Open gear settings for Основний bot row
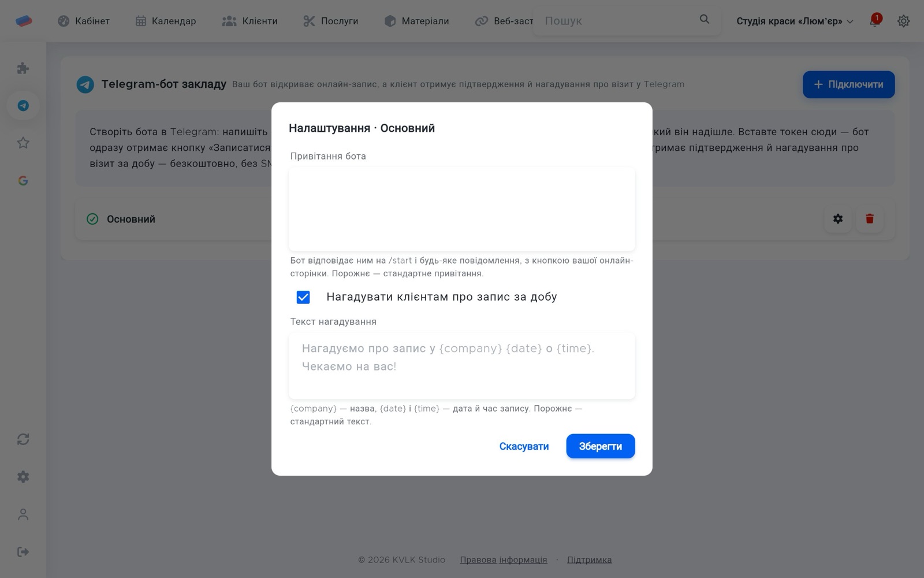924x578 pixels. (838, 219)
